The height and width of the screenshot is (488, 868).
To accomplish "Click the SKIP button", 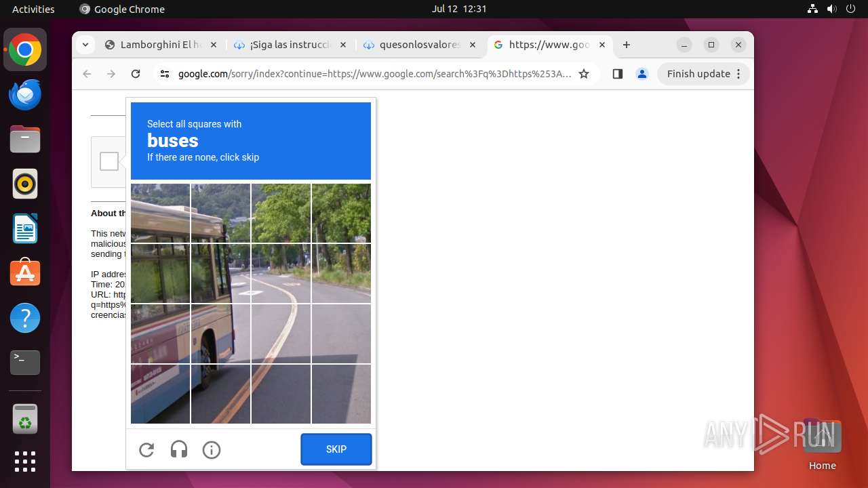I will [x=336, y=449].
